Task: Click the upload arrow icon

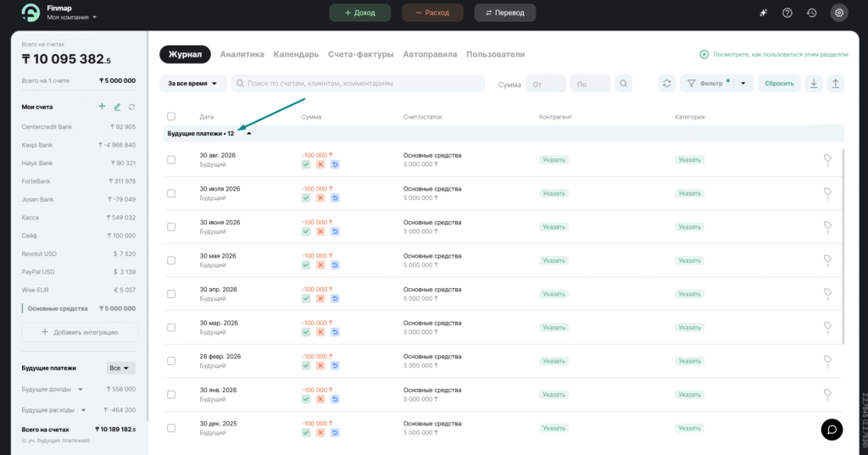Action: pyautogui.click(x=835, y=83)
